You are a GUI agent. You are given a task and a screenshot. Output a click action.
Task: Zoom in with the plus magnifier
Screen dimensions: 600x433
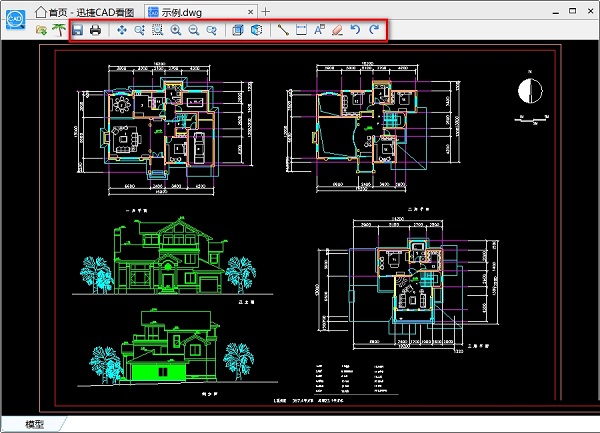pos(176,30)
